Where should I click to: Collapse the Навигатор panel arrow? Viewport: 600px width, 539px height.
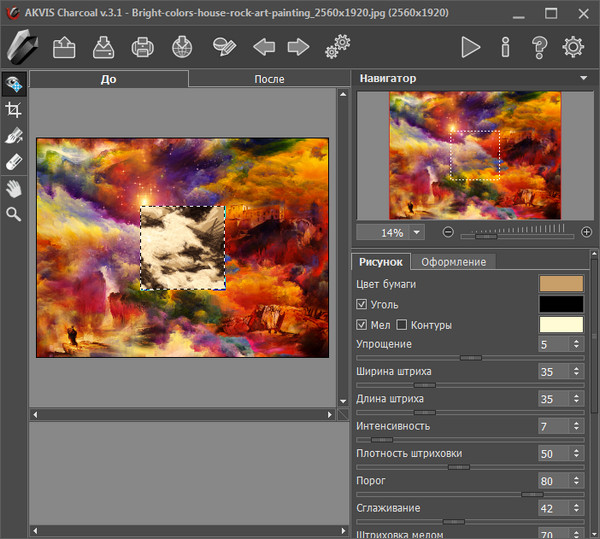point(583,78)
